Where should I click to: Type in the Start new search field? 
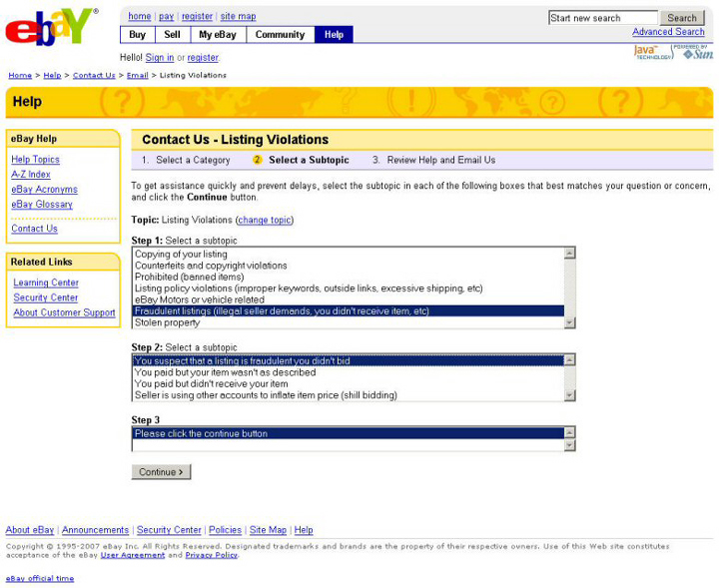click(x=602, y=18)
